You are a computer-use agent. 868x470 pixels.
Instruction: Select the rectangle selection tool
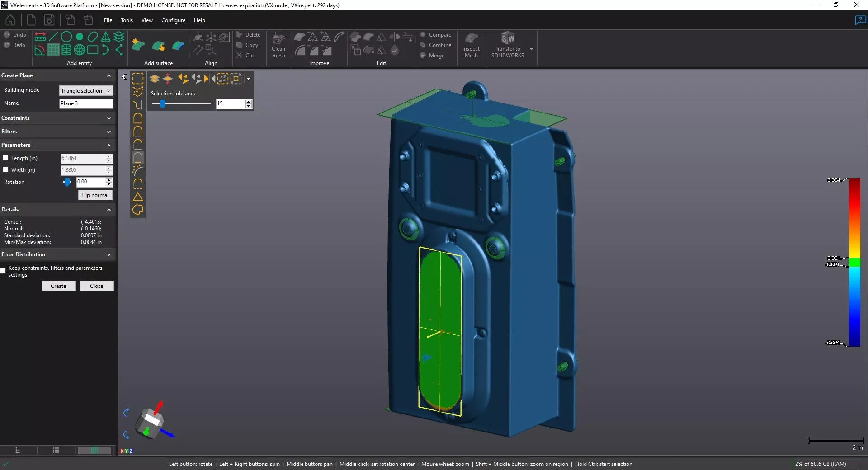pos(138,79)
